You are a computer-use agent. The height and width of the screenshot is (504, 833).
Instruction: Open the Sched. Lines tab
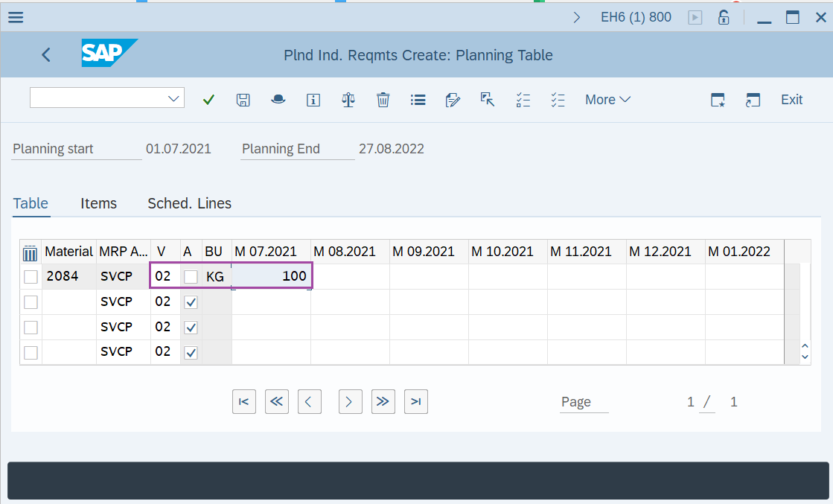click(189, 202)
